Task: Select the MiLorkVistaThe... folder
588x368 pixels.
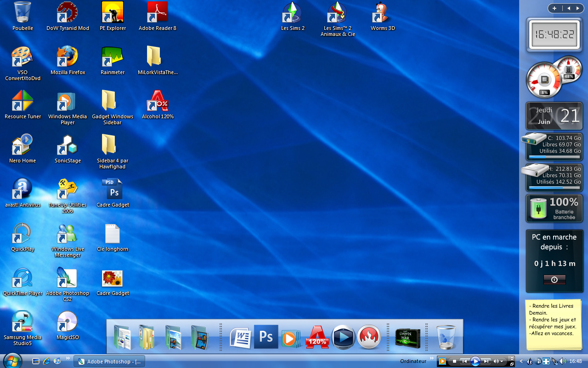Action: (x=158, y=60)
